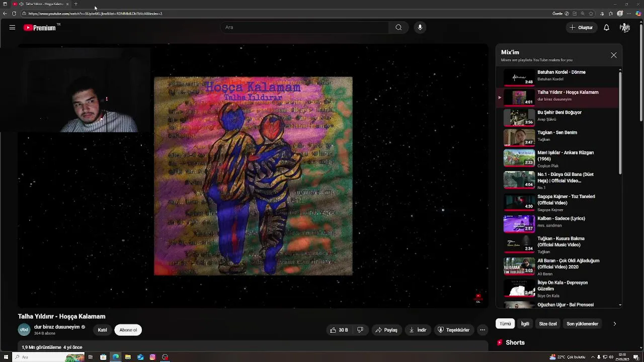Open İkiye On Kala - Depresyon Güzelim
This screenshot has width=644, height=362.
pyautogui.click(x=558, y=289)
